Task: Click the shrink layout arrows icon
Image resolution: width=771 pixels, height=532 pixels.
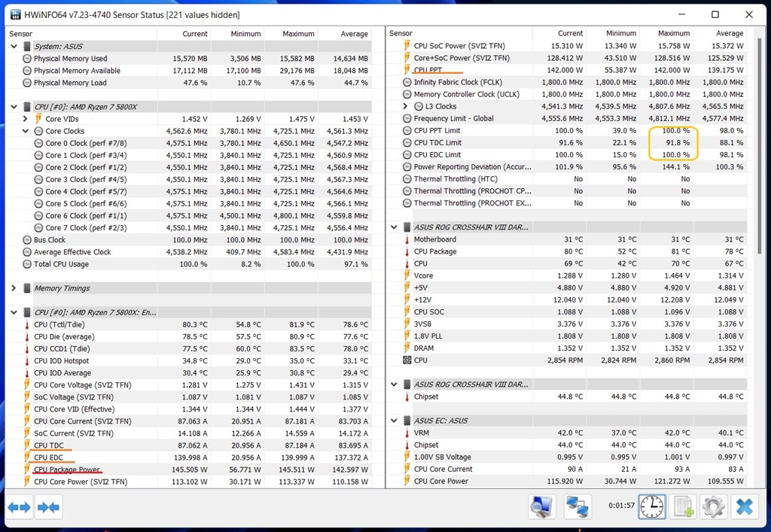Action: click(x=47, y=507)
